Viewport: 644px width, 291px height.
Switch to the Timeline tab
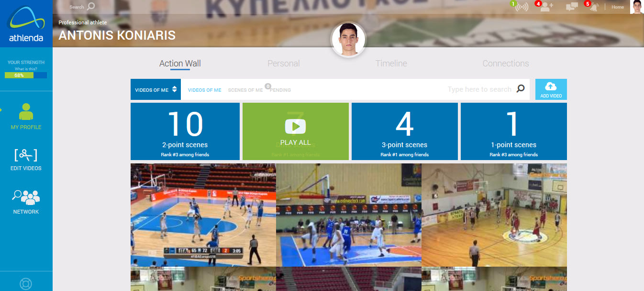click(391, 64)
